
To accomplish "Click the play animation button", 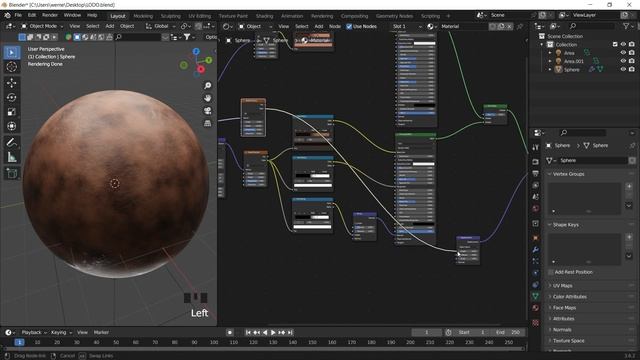I will 273,333.
